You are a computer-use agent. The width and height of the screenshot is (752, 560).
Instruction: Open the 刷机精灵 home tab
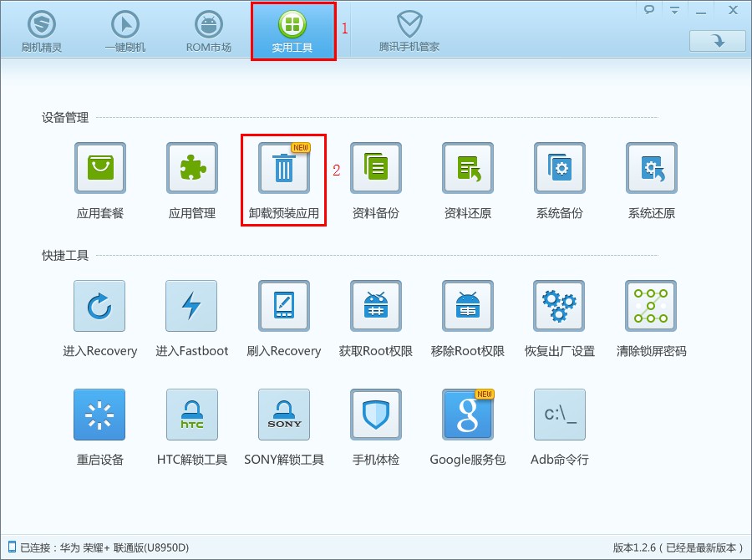tap(42, 31)
